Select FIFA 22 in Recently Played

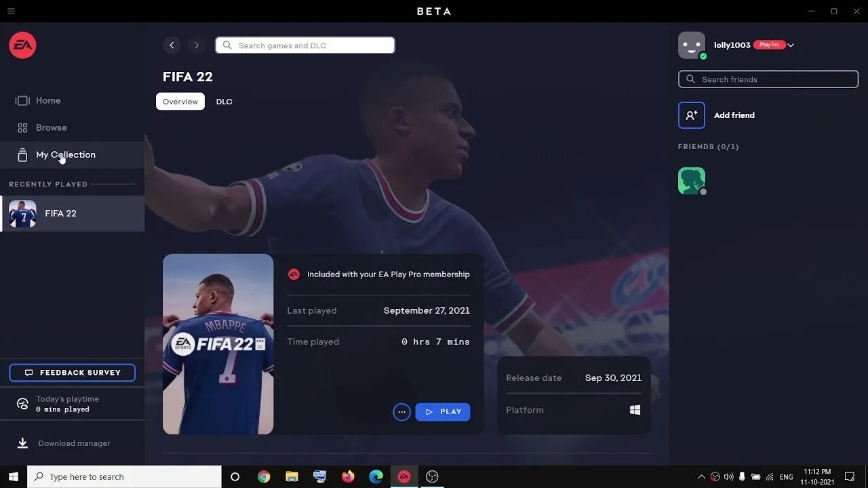coord(72,213)
